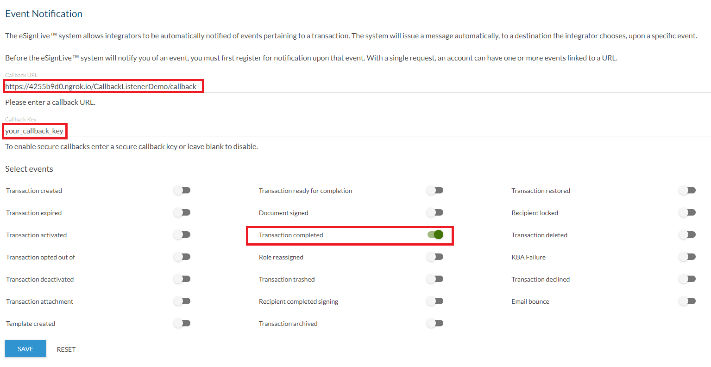Toggle the Role reassigned event
Viewport: 711px width, 367px height.
point(435,257)
